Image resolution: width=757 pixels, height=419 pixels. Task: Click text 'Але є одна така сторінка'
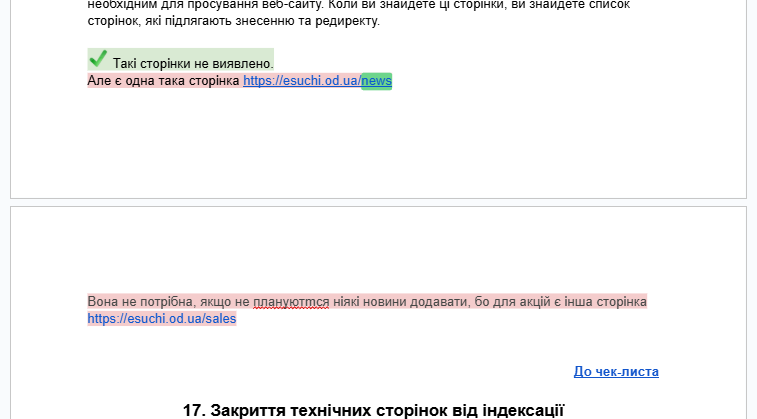pyautogui.click(x=163, y=81)
